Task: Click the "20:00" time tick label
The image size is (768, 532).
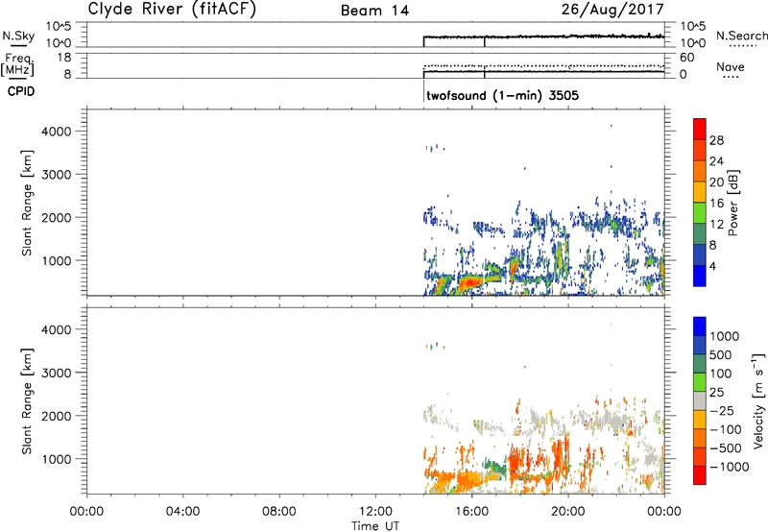Action: pos(567,512)
